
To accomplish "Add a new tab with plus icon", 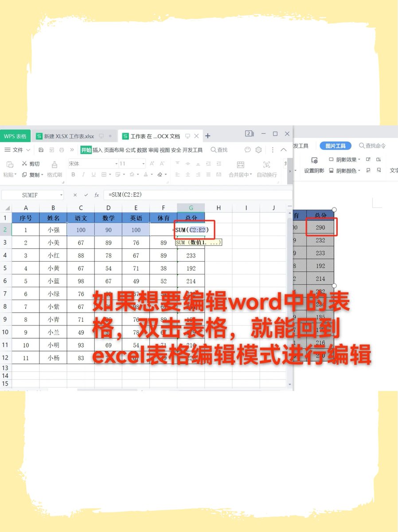I will (208, 136).
